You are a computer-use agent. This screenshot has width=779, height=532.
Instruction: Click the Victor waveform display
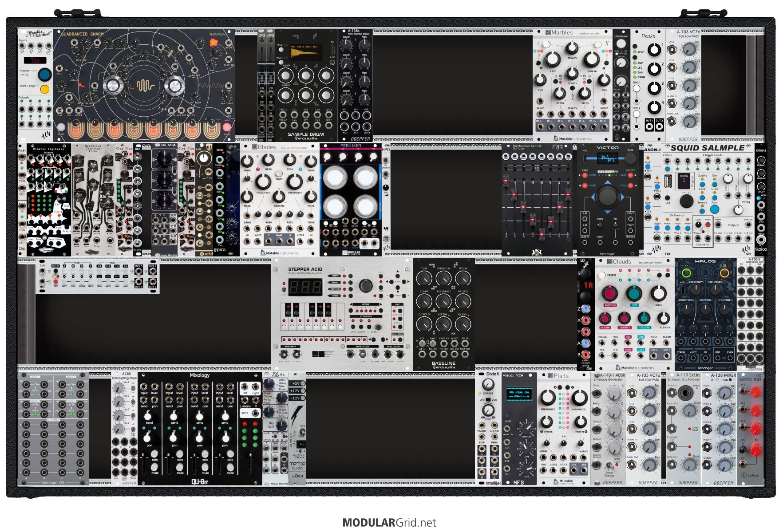point(607,159)
